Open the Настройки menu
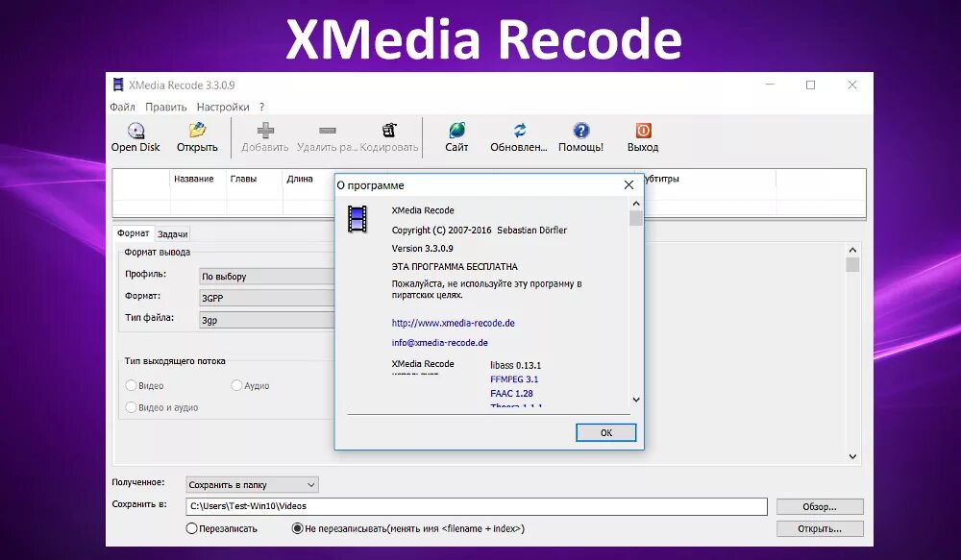Screen dimensions: 961x560 [x=223, y=107]
